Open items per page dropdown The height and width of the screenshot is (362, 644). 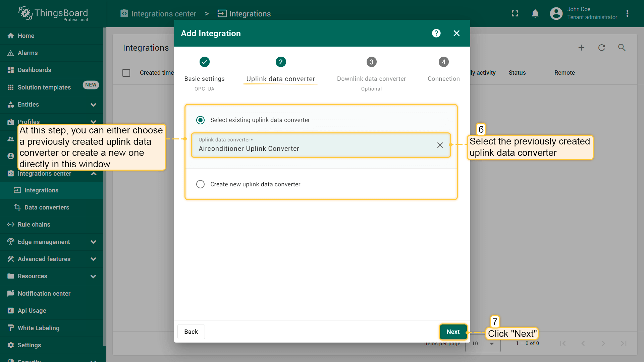[x=483, y=344]
